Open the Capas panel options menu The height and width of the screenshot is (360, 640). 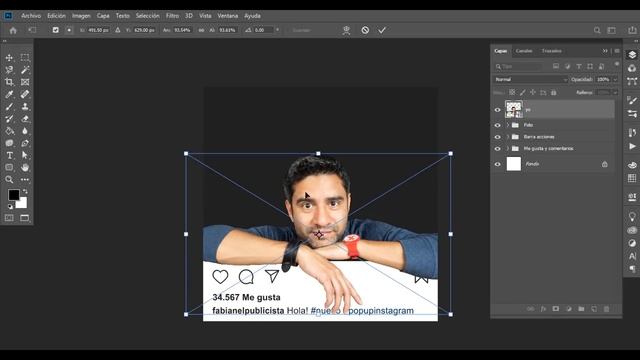tap(617, 51)
